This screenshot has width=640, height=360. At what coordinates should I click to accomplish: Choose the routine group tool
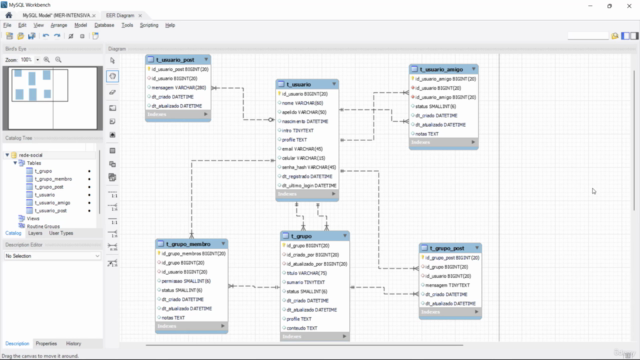113,178
